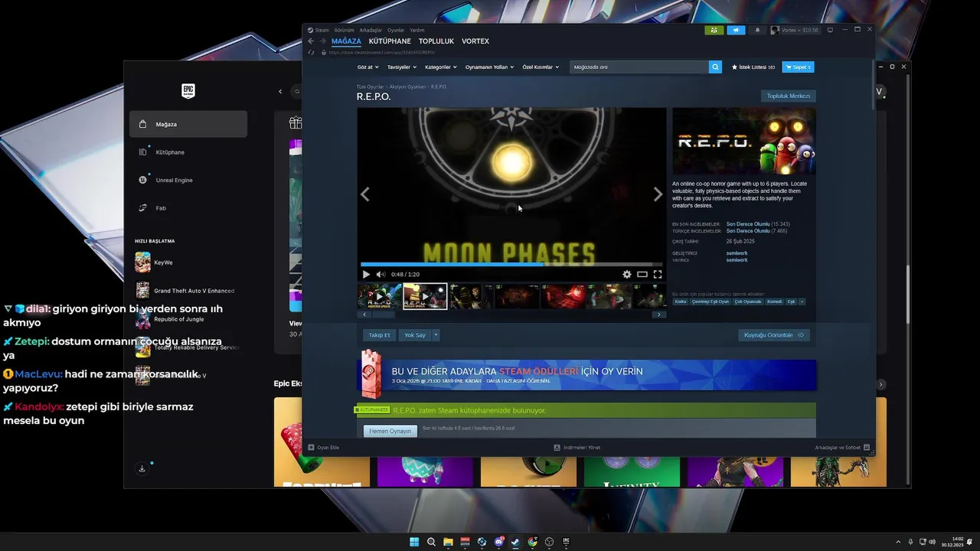Image resolution: width=980 pixels, height=551 pixels.
Task: Expand the Göz at dropdown menu
Action: click(x=367, y=67)
